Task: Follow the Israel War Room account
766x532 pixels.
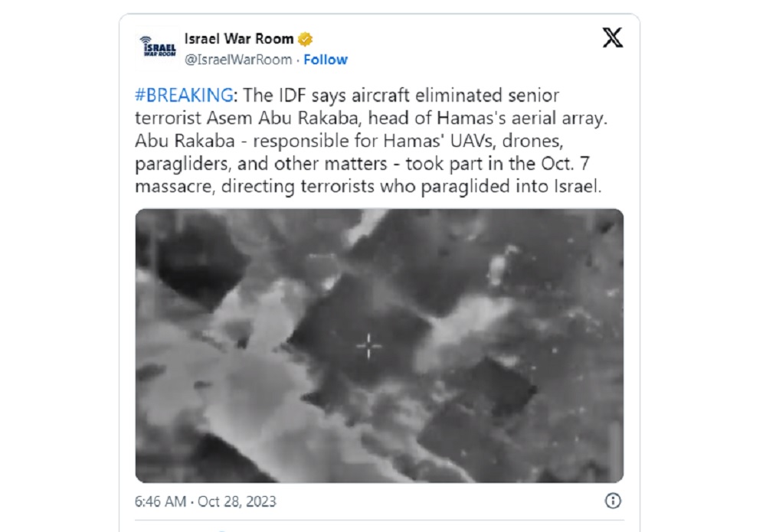Action: [x=326, y=60]
